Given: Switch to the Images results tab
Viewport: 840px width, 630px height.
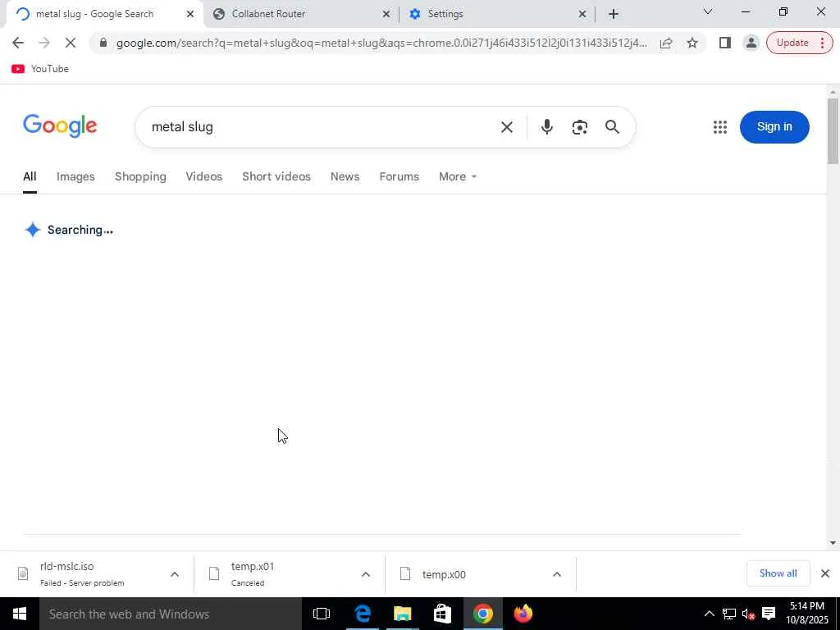Looking at the screenshot, I should [x=75, y=177].
